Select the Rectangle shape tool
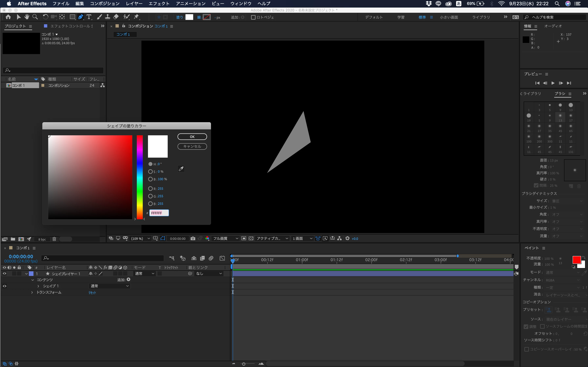 point(72,17)
